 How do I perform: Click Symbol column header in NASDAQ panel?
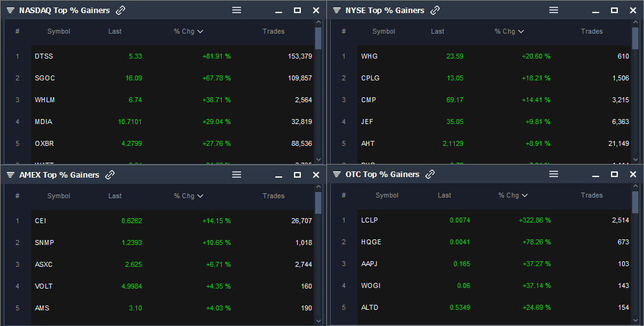click(59, 31)
